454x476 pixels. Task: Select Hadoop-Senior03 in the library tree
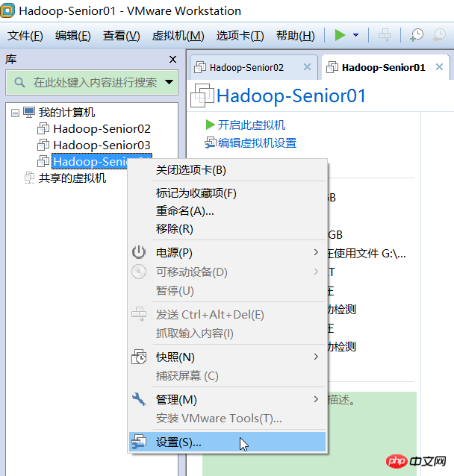tap(102, 145)
